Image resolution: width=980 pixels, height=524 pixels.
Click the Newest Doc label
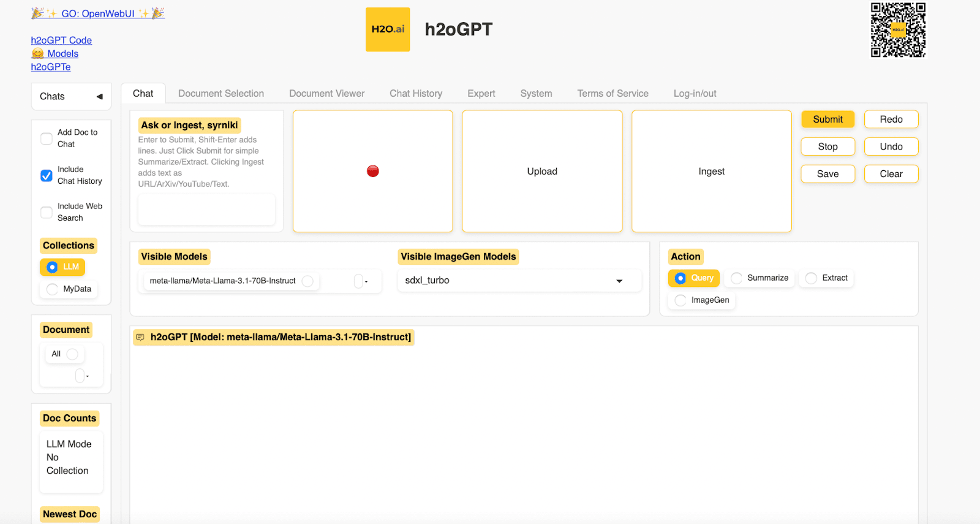pyautogui.click(x=70, y=514)
